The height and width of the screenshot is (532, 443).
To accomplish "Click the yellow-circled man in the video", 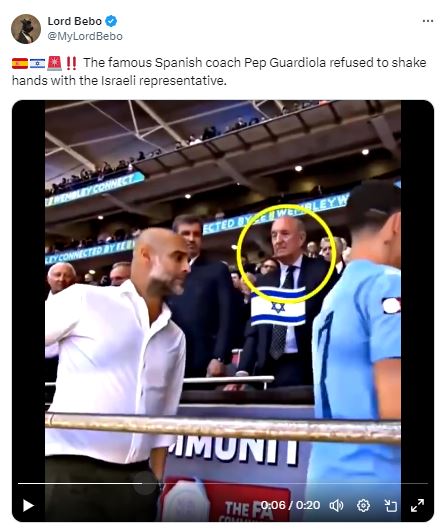I will pyautogui.click(x=287, y=254).
